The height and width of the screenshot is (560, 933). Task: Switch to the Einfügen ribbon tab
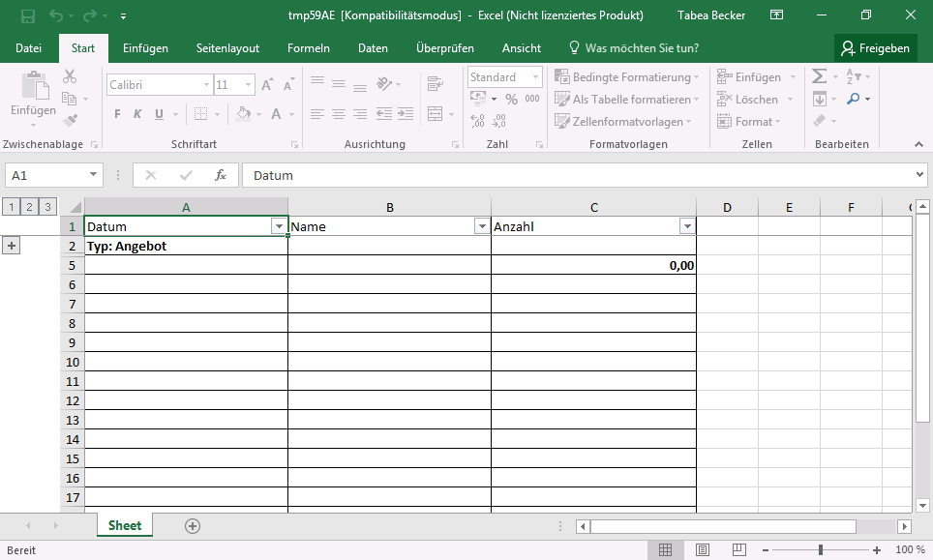click(x=145, y=48)
